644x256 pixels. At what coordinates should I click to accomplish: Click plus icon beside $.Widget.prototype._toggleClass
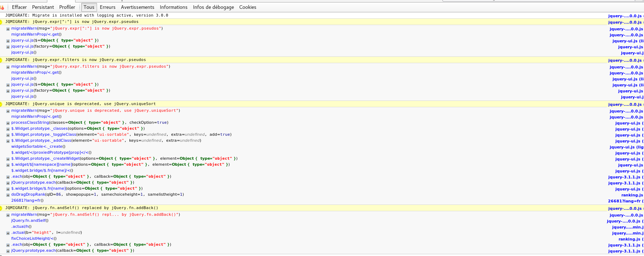coord(8,135)
